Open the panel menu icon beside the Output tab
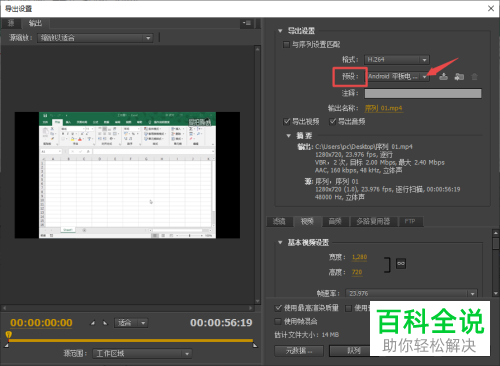500x366 pixels. (247, 23)
